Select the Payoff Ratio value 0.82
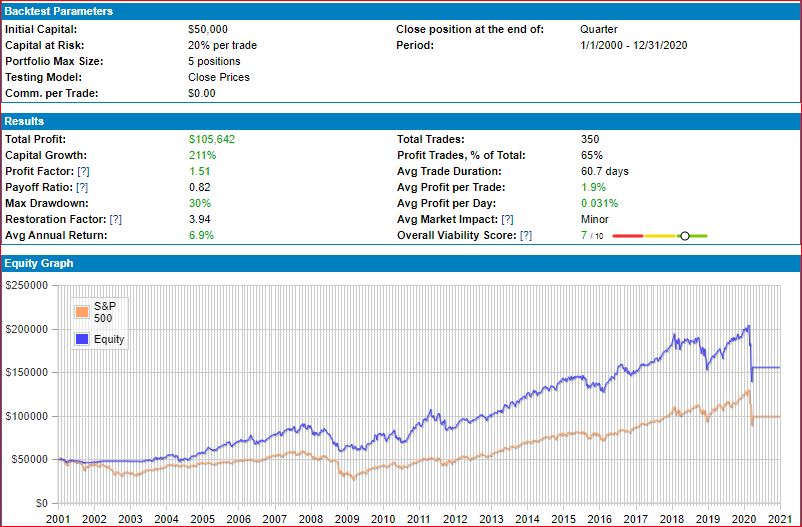Viewport: 802px width, 527px height. pyautogui.click(x=199, y=187)
